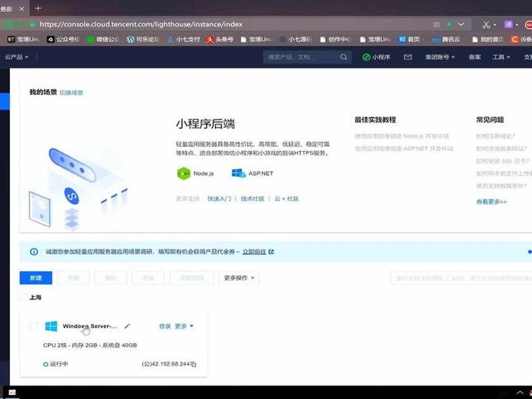Click the browser address bar URL
Screen dimensions: 532x399
141,25
